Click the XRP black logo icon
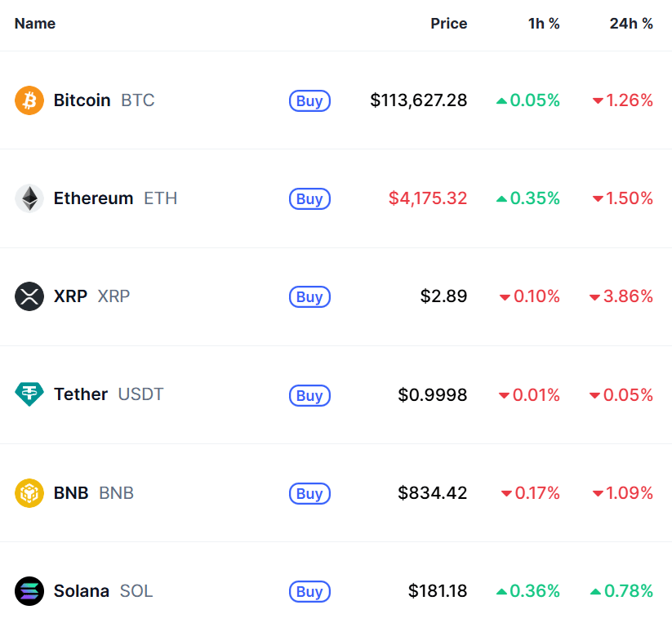The height and width of the screenshot is (623, 672). pyautogui.click(x=29, y=296)
